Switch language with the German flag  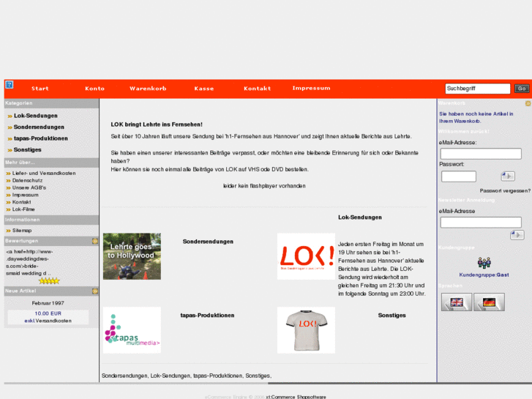(489, 302)
